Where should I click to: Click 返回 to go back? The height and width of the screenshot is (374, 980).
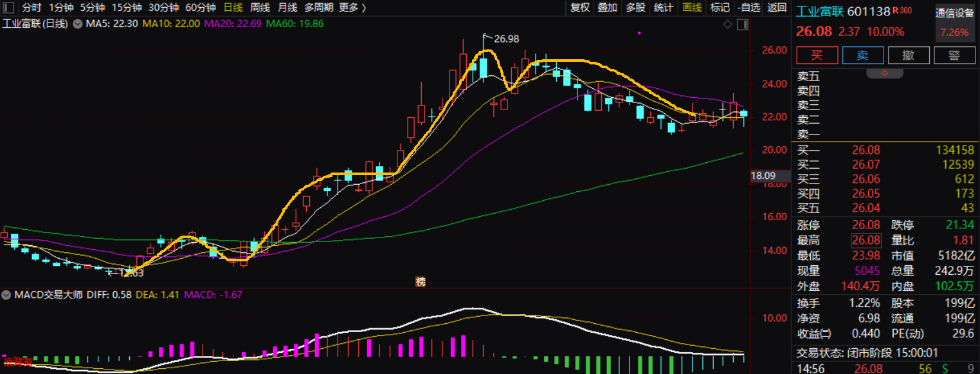click(777, 8)
